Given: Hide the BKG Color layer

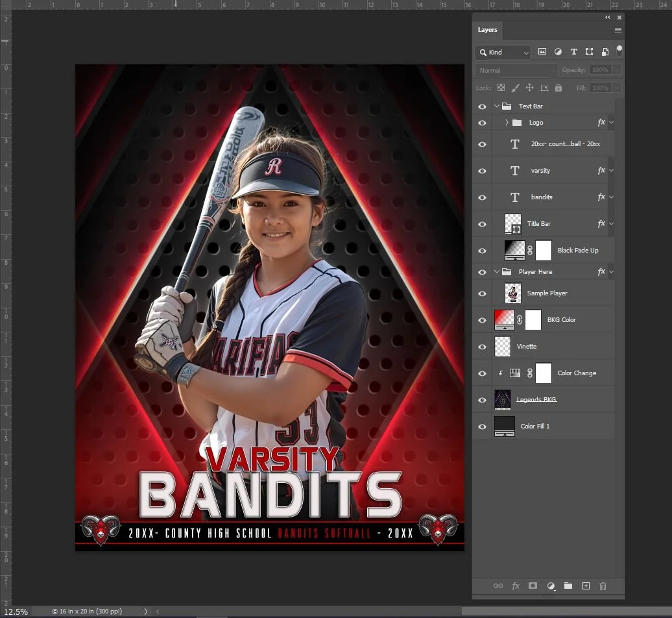Looking at the screenshot, I should [x=482, y=320].
